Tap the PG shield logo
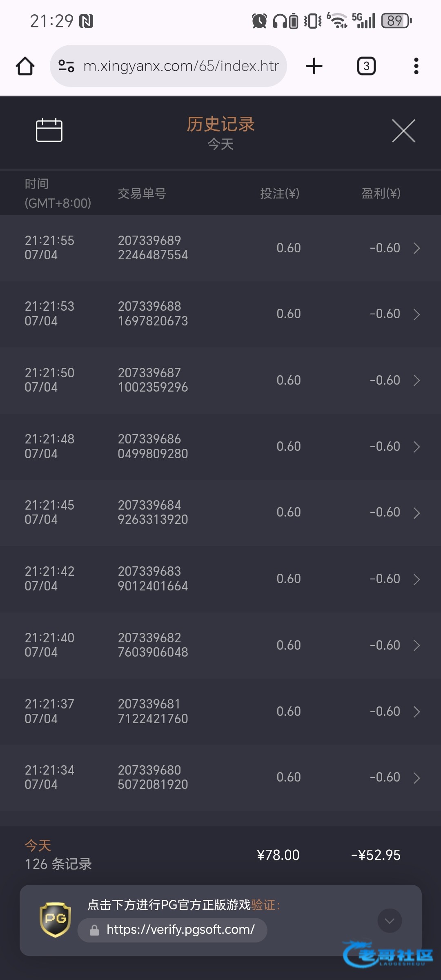 click(x=56, y=920)
